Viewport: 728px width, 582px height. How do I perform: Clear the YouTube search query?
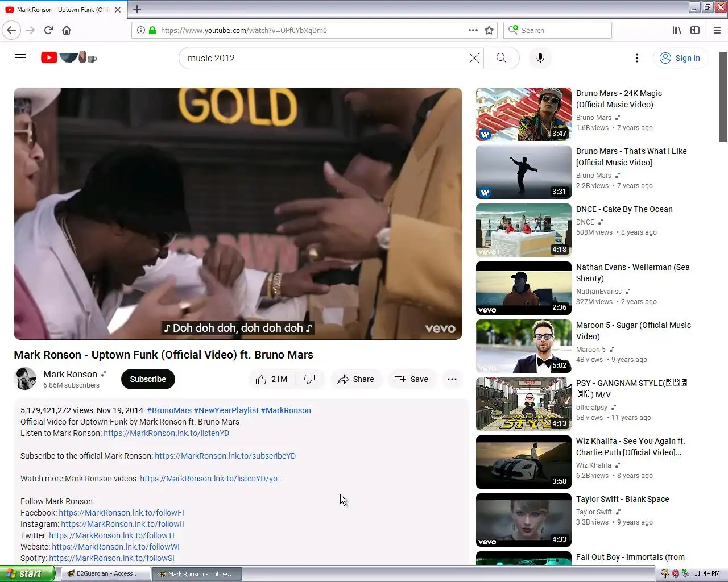pyautogui.click(x=474, y=58)
